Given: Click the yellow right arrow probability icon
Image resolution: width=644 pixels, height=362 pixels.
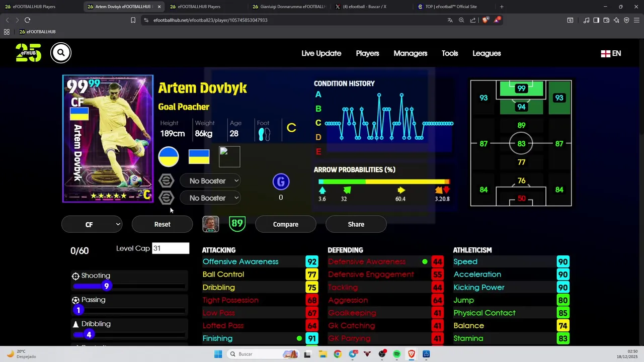Looking at the screenshot, I should tap(401, 190).
